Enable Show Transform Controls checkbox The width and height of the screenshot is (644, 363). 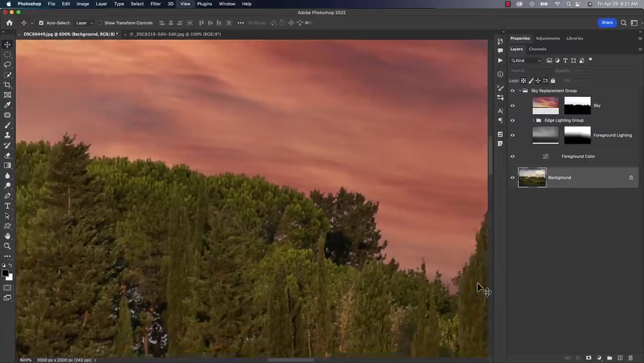click(x=99, y=23)
